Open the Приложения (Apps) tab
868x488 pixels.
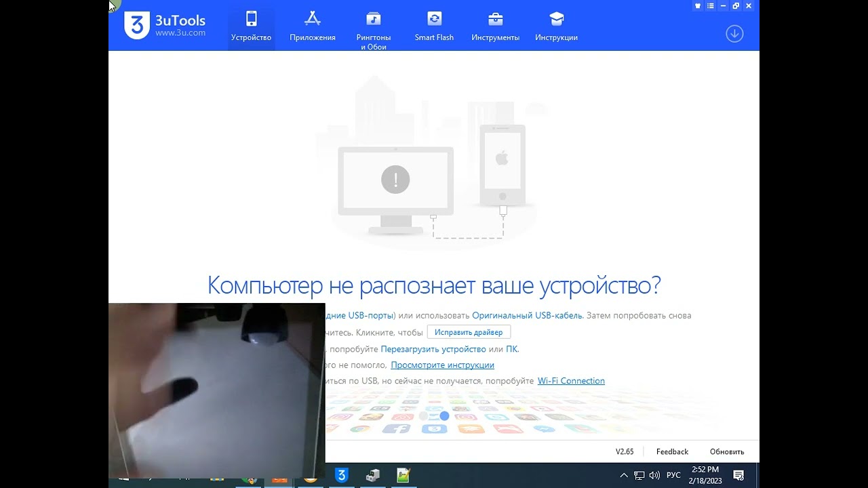(x=313, y=27)
